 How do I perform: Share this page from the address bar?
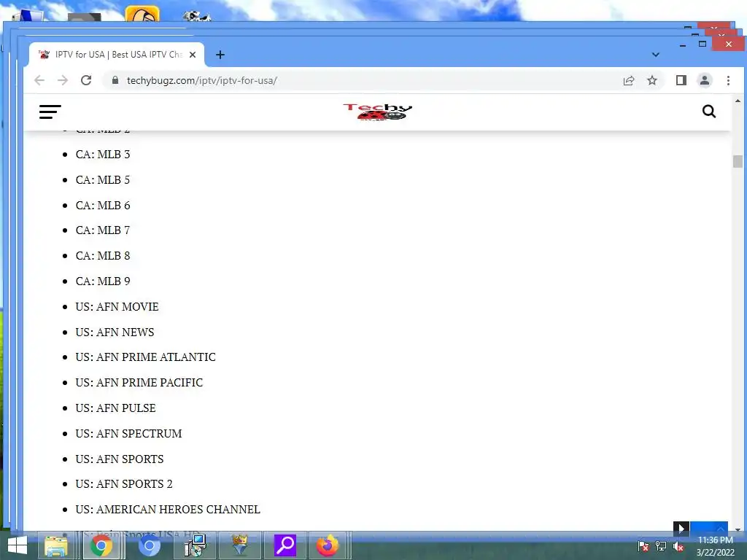(x=629, y=80)
